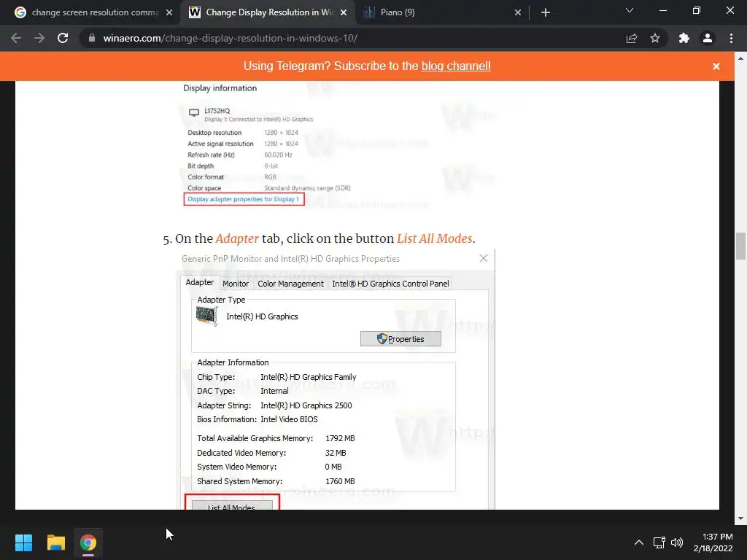Open the tab search dropdown
Image resolution: width=747 pixels, height=560 pixels.
630,10
